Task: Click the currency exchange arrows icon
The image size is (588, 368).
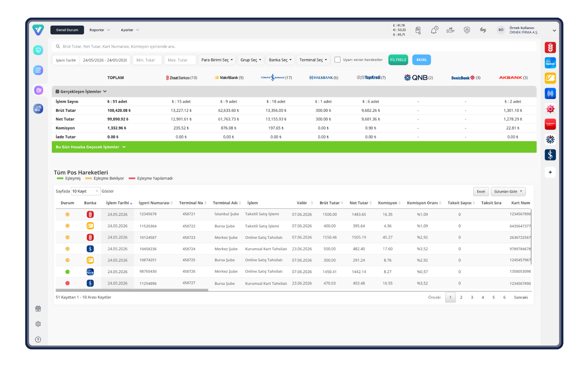Action: pyautogui.click(x=483, y=30)
